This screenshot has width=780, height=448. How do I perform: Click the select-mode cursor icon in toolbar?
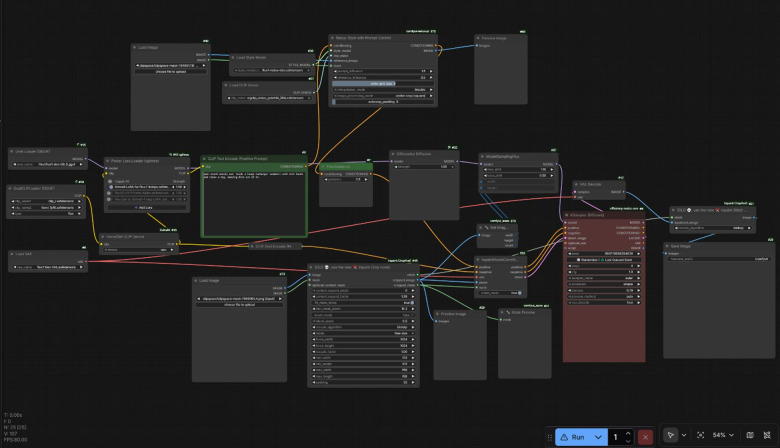coord(670,436)
